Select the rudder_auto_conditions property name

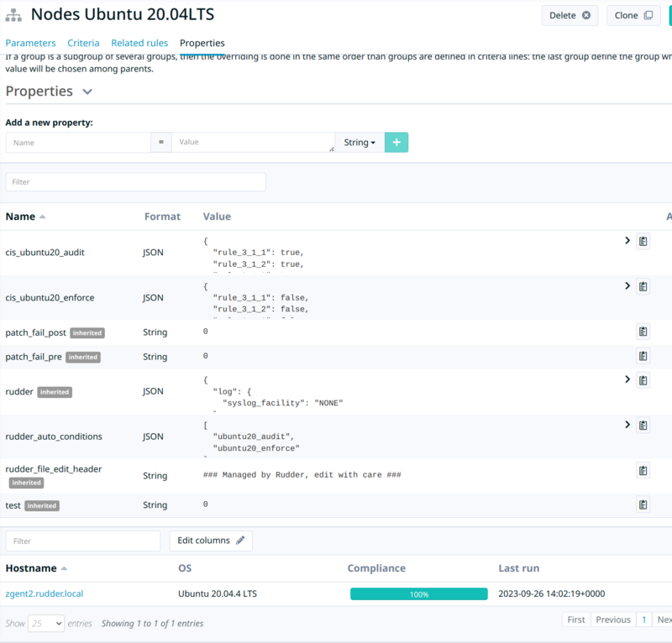tap(54, 437)
